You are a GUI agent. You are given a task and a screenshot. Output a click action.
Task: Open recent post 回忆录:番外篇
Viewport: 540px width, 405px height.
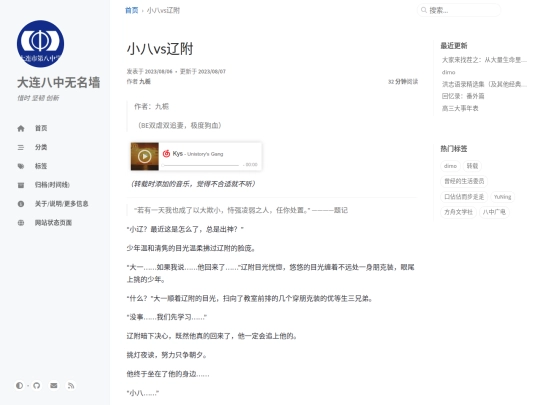click(x=463, y=96)
